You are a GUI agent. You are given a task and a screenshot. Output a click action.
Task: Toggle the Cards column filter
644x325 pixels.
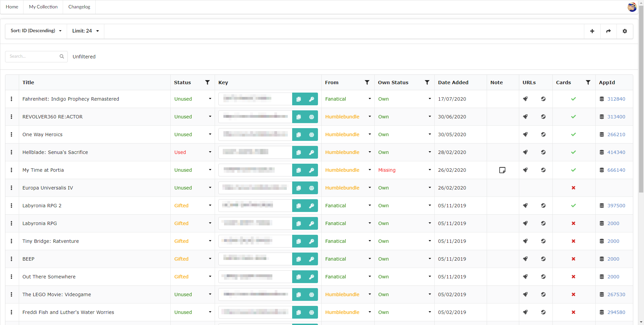(588, 83)
